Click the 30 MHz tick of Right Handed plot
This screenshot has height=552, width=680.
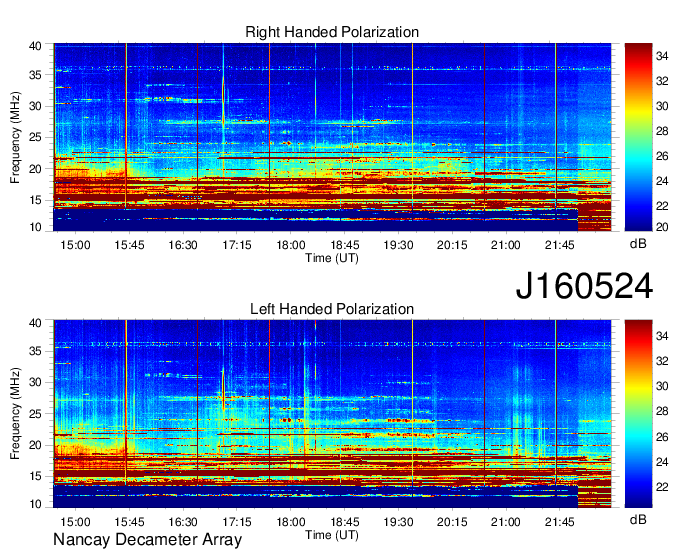coord(35,106)
